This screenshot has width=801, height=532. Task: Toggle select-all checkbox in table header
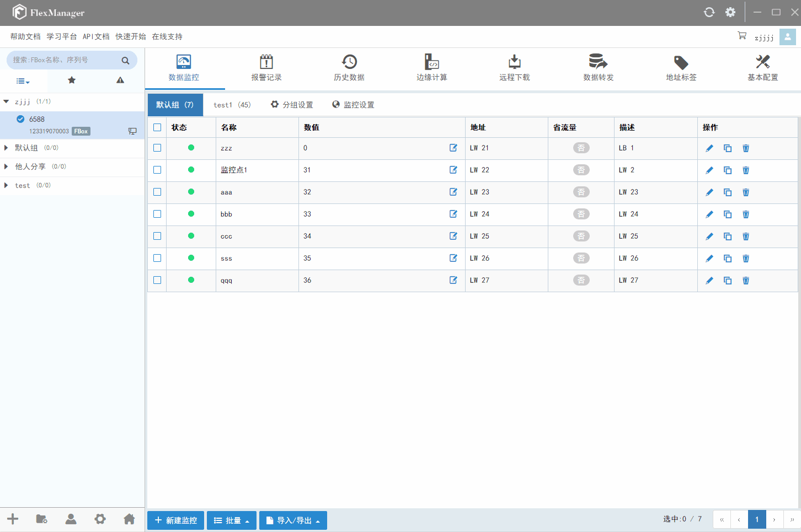pos(157,127)
